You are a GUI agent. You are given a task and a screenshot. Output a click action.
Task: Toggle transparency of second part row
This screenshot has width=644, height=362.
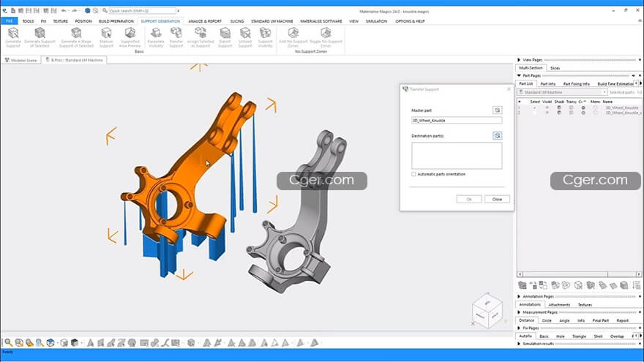tap(571, 113)
